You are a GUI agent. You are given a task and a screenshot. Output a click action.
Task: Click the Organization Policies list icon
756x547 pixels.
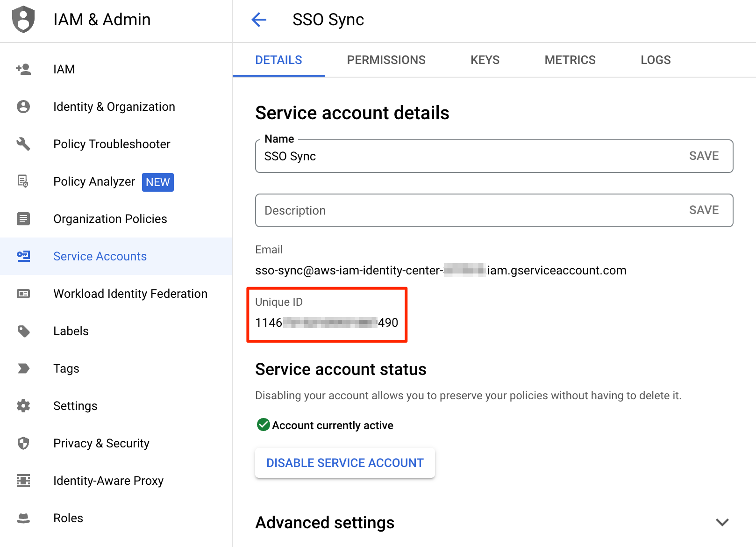pyautogui.click(x=23, y=219)
